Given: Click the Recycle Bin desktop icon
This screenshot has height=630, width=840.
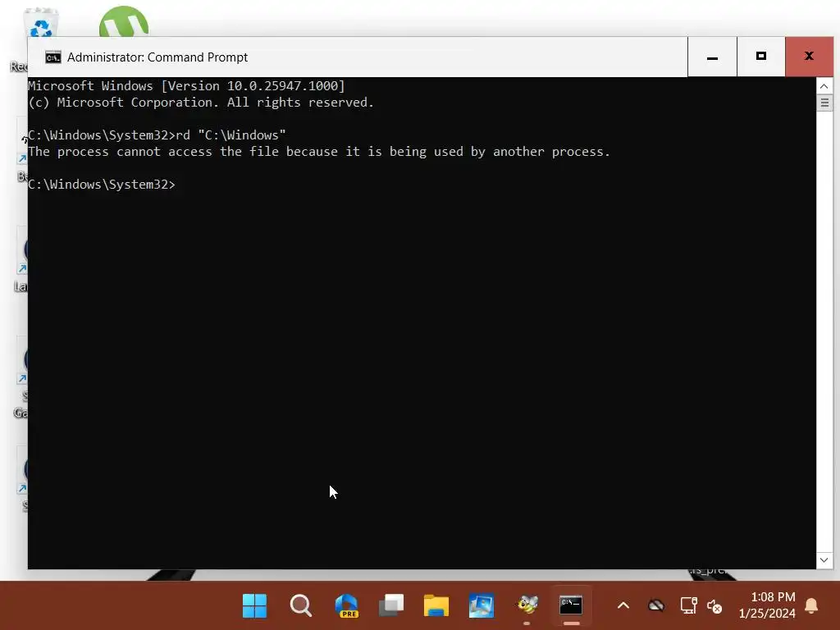Looking at the screenshot, I should tap(41, 24).
